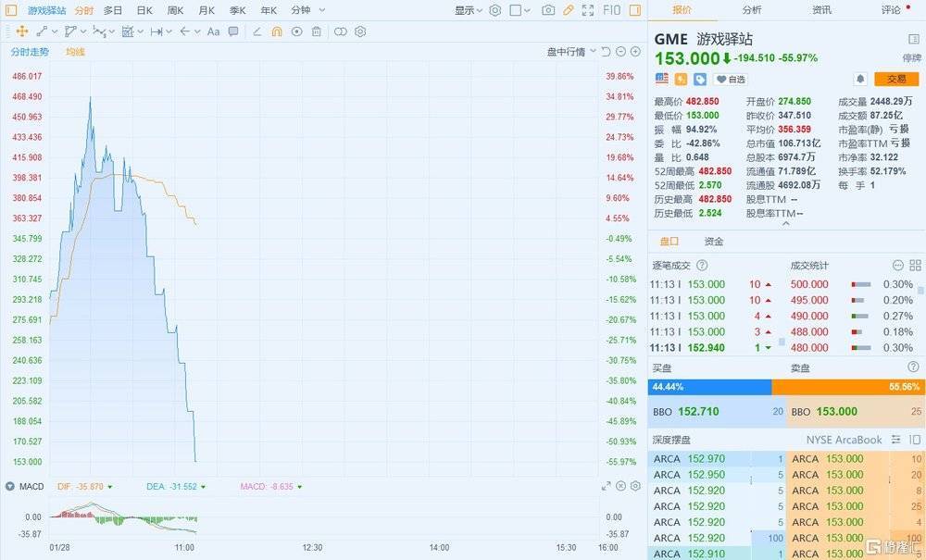Select the Aa text annotation tool
Screen dimensions: 926x560
[x=213, y=31]
